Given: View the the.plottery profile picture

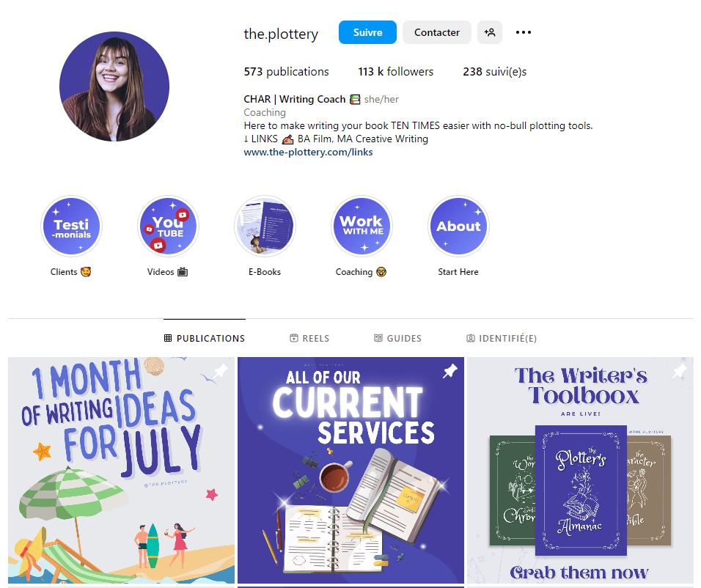Looking at the screenshot, I should (114, 87).
